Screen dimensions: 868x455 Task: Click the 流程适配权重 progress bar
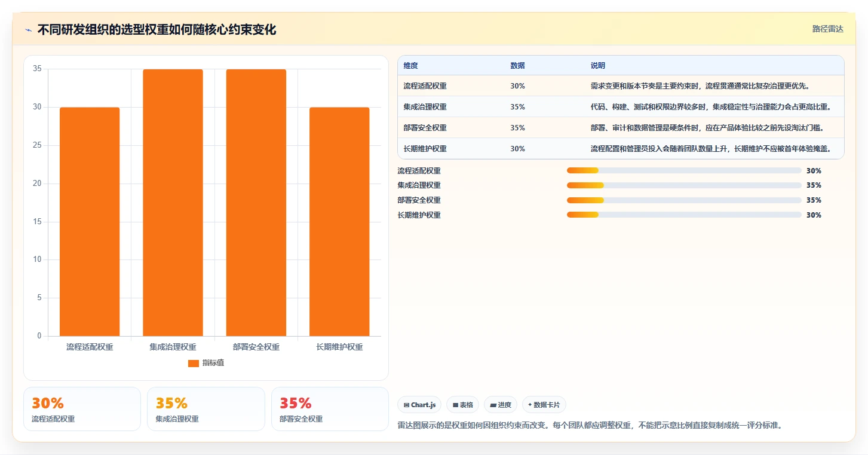pyautogui.click(x=684, y=171)
